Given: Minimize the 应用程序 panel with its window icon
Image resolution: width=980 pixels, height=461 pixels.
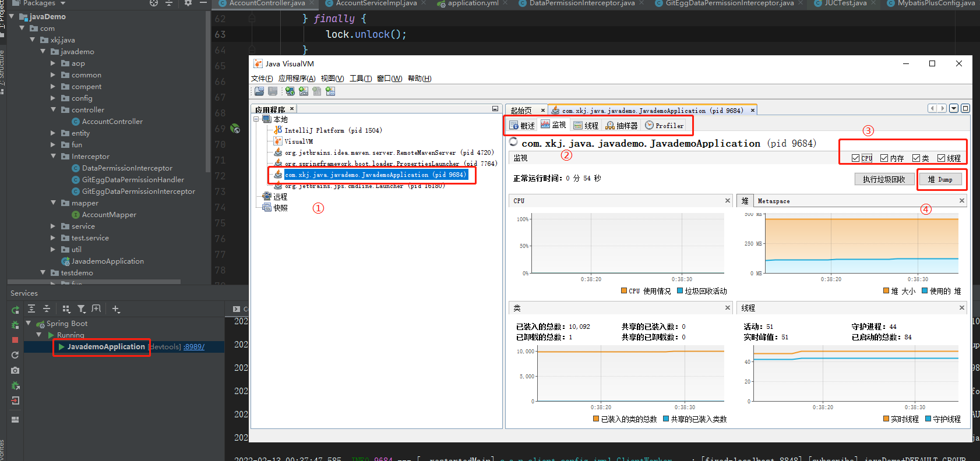Looking at the screenshot, I should point(495,109).
